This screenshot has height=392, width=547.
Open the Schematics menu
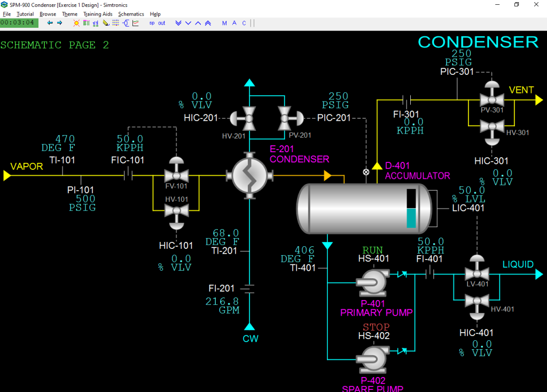click(x=131, y=14)
